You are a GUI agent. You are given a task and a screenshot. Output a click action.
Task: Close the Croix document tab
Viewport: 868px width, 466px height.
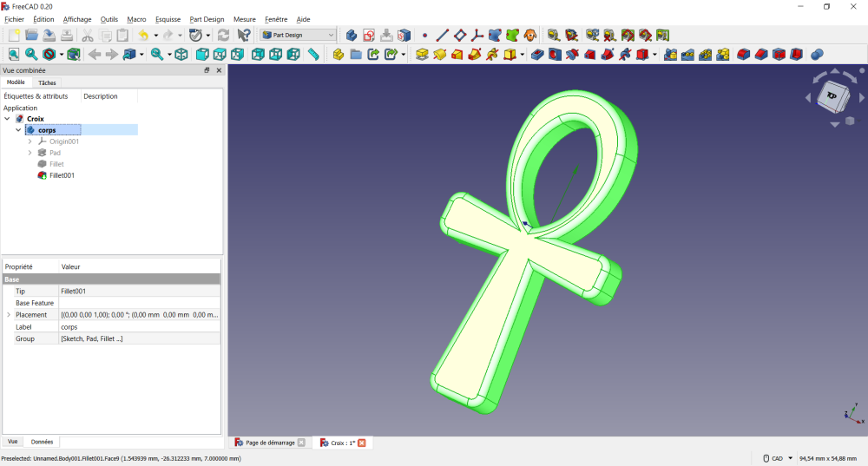click(x=362, y=443)
